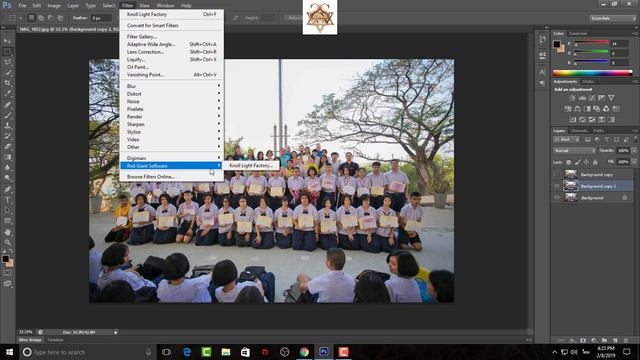Add a Brightness/Contrast adjustment
The width and height of the screenshot is (640, 360).
tap(572, 98)
